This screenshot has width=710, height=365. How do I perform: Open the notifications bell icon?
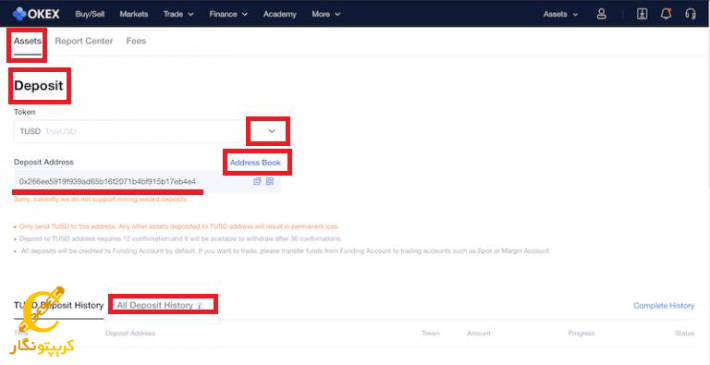click(666, 14)
